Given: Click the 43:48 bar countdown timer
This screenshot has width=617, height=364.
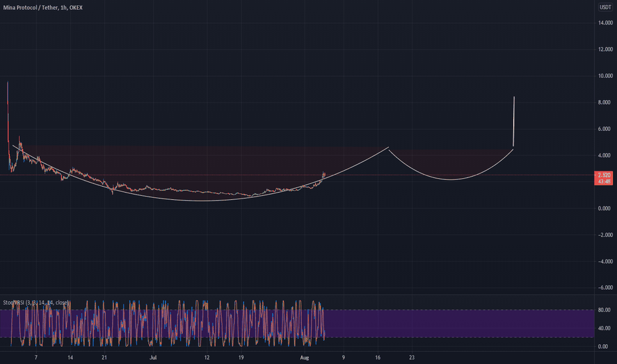Looking at the screenshot, I should [x=604, y=181].
